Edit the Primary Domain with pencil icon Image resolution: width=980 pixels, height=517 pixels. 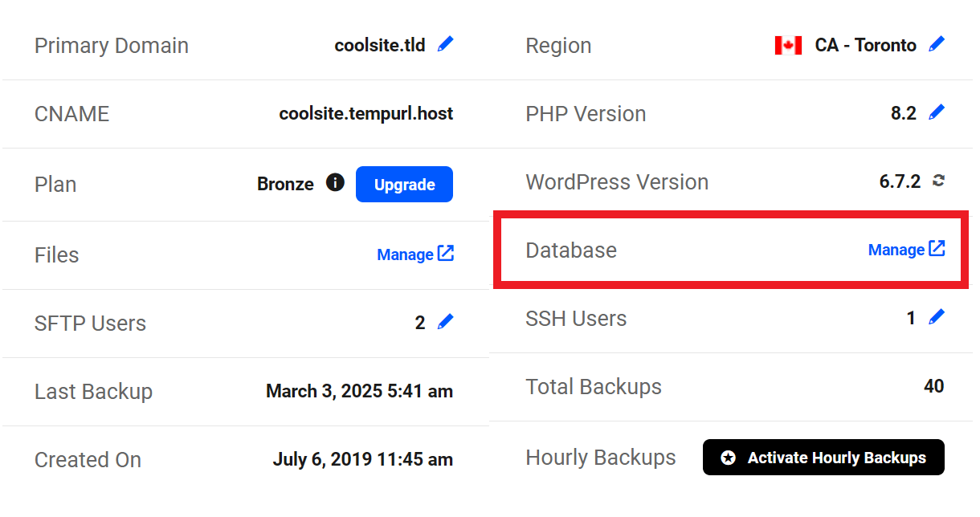tap(445, 44)
